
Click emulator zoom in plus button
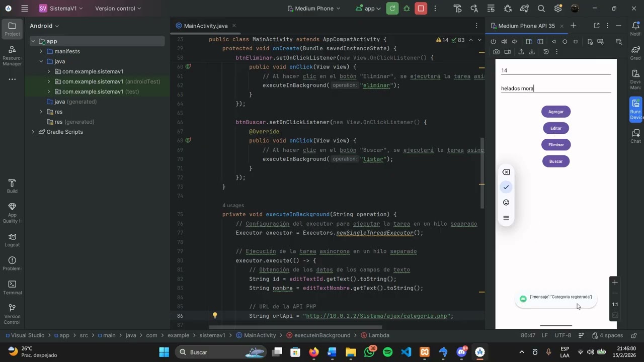click(x=615, y=282)
